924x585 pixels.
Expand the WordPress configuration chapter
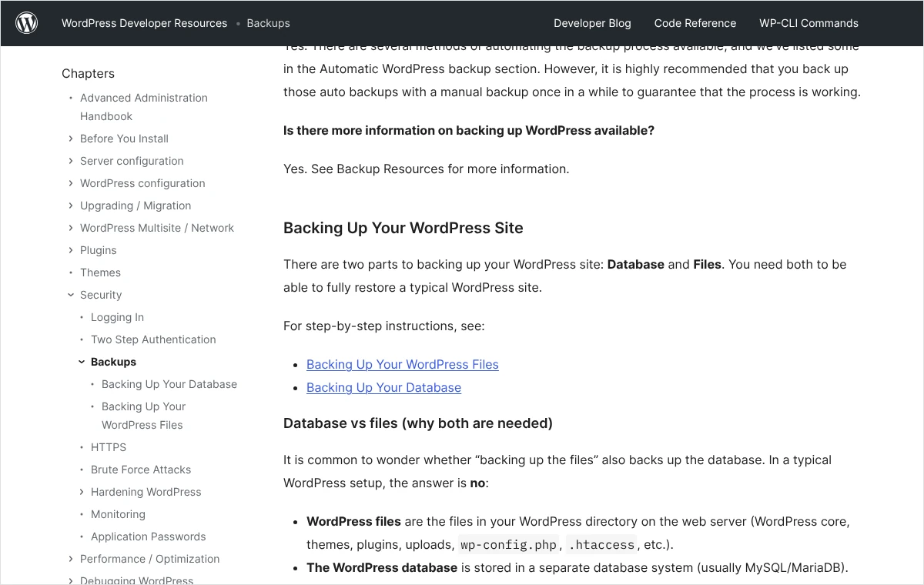pos(71,183)
